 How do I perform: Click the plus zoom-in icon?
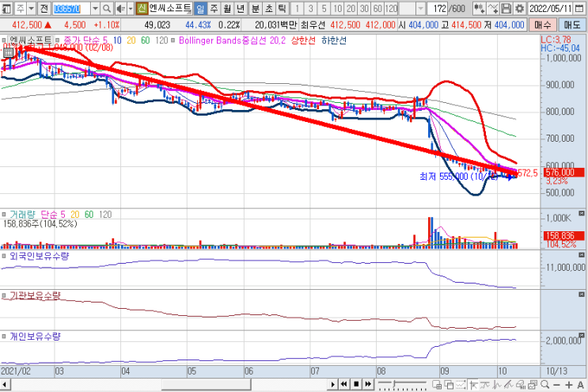click(x=569, y=385)
